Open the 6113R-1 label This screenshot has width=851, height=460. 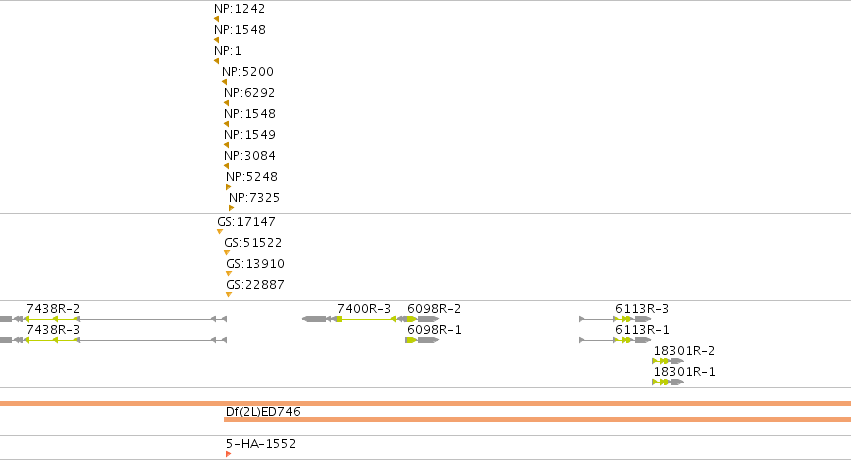click(642, 330)
